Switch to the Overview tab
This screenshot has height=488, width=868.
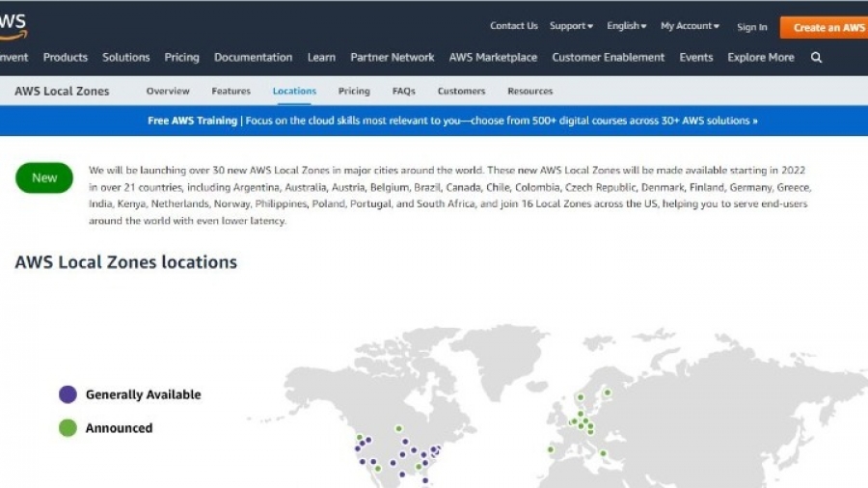168,92
